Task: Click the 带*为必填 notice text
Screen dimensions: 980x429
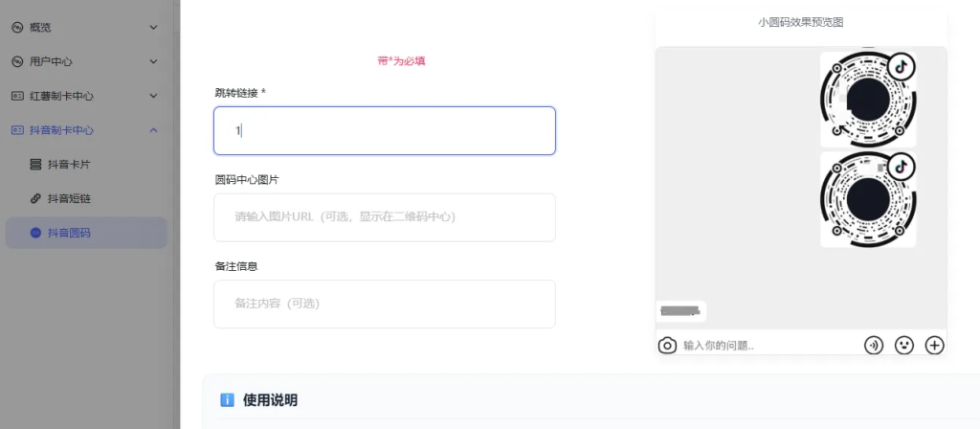Action: [401, 61]
